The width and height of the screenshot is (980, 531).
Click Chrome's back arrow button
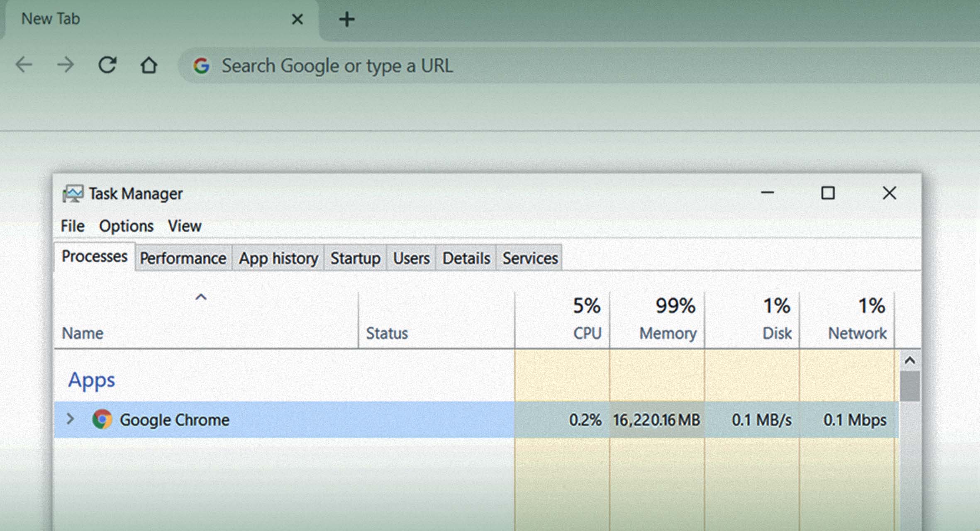click(x=24, y=65)
